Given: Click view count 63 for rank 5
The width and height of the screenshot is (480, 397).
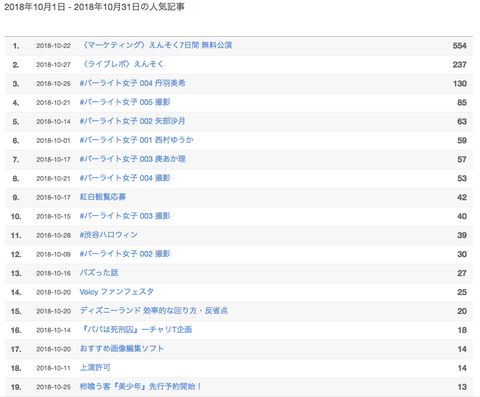Looking at the screenshot, I should coord(462,122).
